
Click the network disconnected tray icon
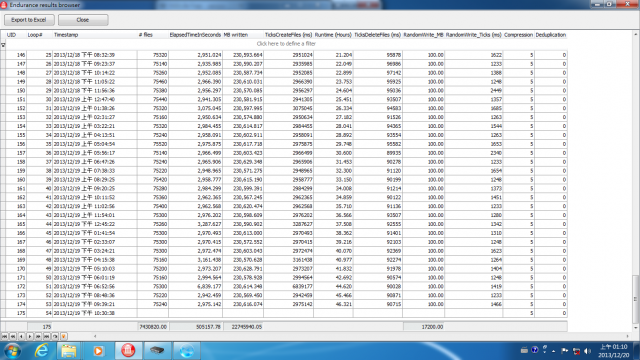(576, 351)
